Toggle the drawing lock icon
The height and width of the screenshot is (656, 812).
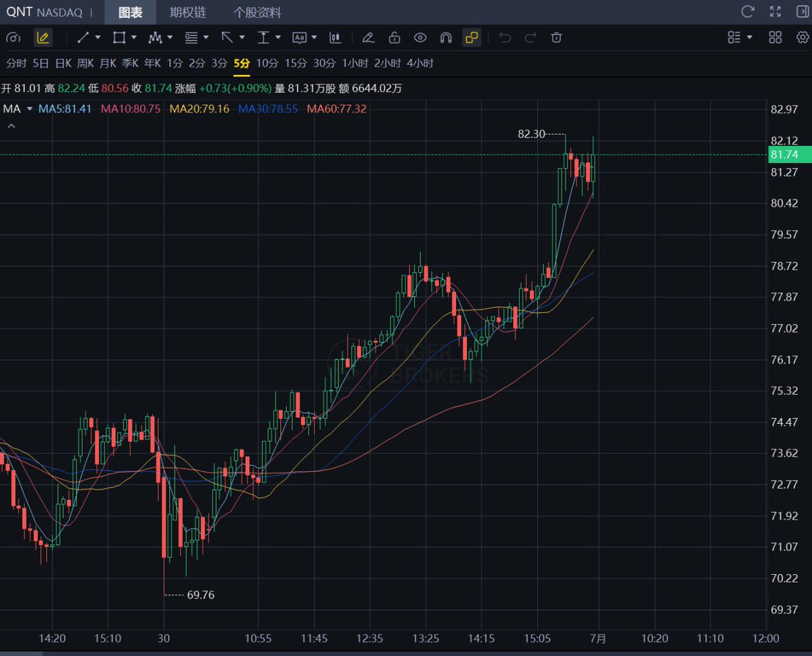coord(394,38)
